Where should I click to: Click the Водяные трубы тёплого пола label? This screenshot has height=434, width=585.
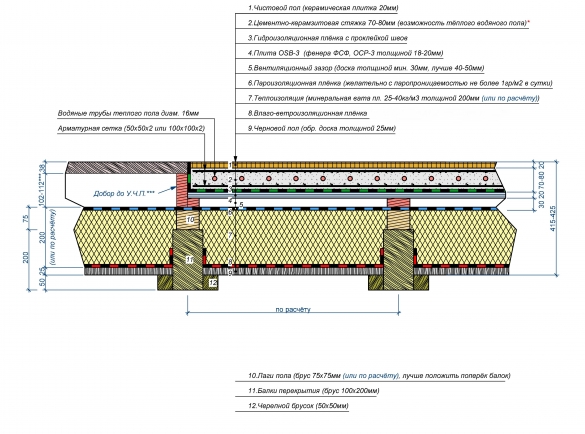128,113
